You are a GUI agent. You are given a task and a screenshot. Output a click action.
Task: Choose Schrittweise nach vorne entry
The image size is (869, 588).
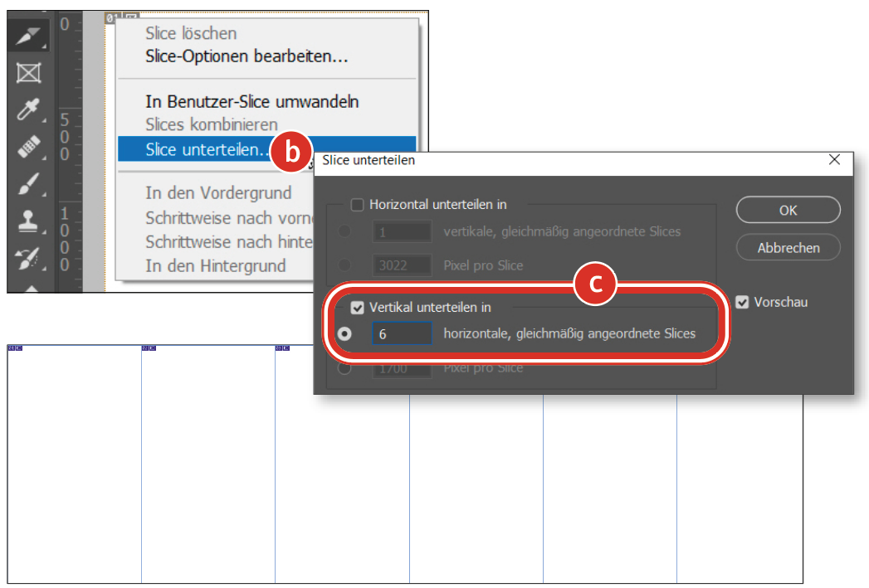coord(229,217)
